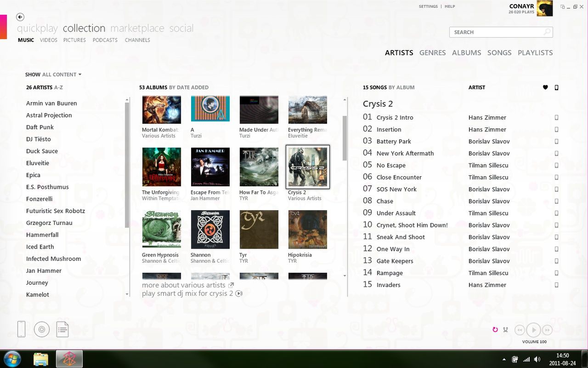588x368 pixels.
Task: Click more about various artists link
Action: [x=188, y=285]
